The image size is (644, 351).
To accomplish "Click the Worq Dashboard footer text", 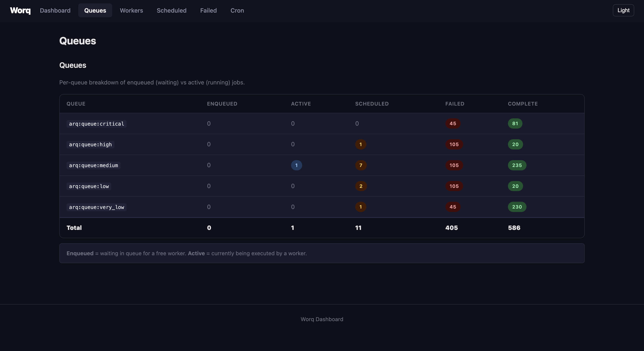I will [322, 319].
